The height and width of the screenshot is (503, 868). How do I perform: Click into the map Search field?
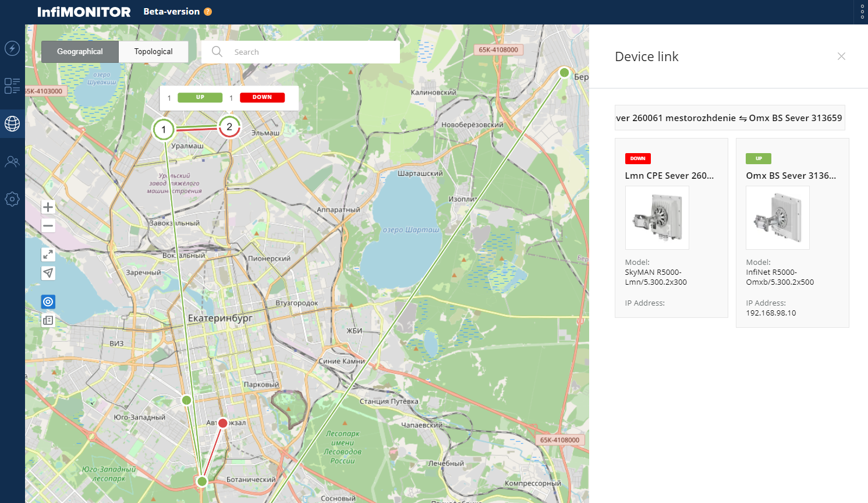pos(300,52)
